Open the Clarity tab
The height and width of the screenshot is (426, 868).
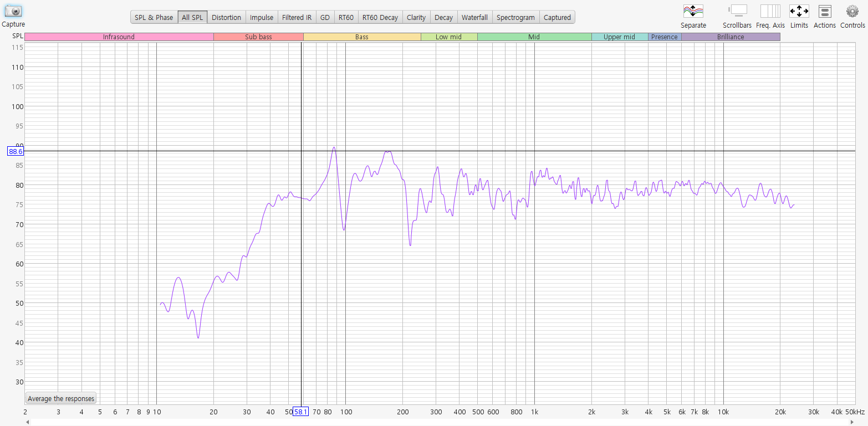coord(416,17)
